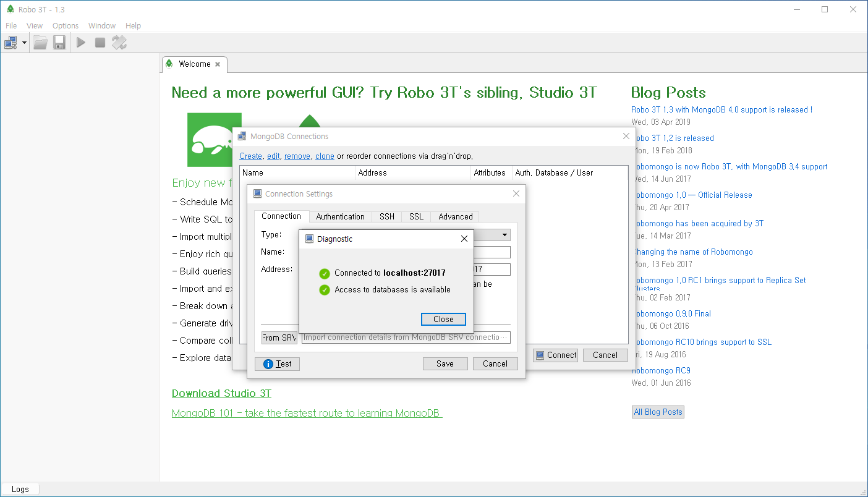868x497 pixels.
Task: Switch to SSL tab
Action: (417, 216)
